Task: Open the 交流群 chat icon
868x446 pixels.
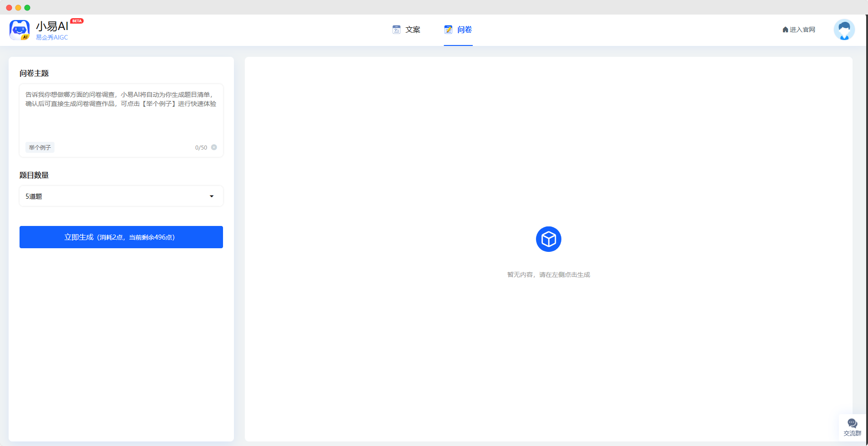Action: (853, 427)
